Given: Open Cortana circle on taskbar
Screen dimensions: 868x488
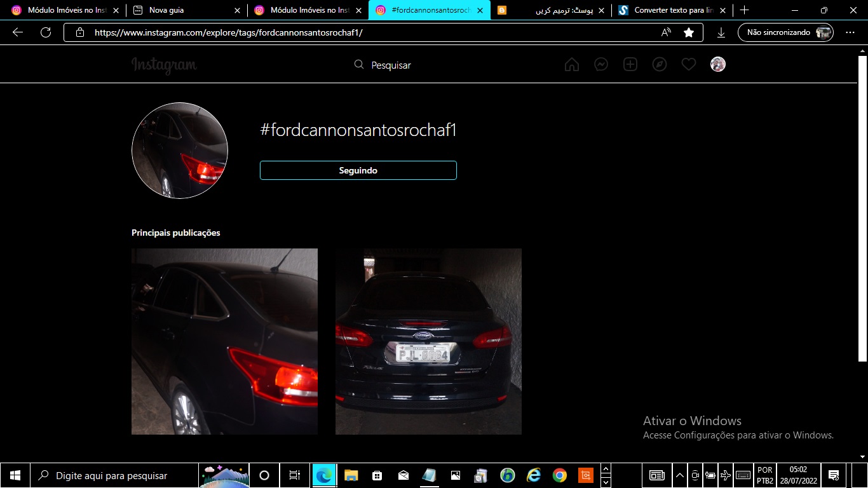Looking at the screenshot, I should (264, 475).
